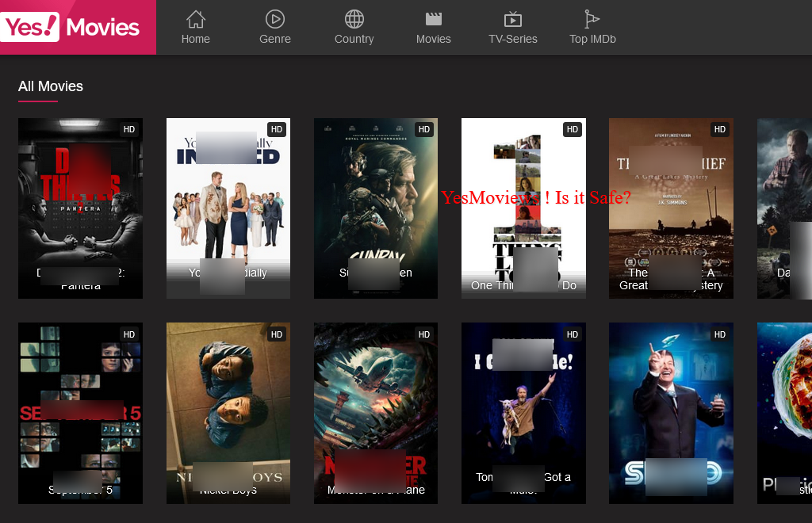The width and height of the screenshot is (812, 523).
Task: Click the Movies film-strip icon
Action: (x=433, y=18)
